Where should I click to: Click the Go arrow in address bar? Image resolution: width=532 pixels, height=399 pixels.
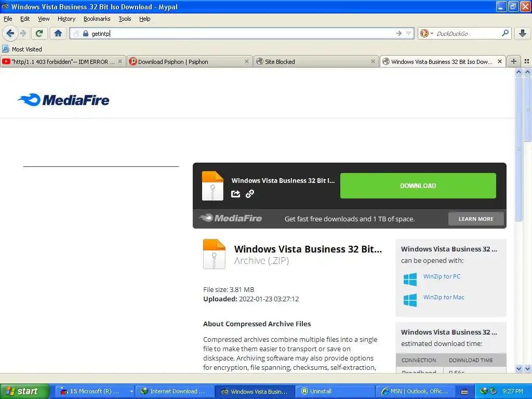pos(398,33)
